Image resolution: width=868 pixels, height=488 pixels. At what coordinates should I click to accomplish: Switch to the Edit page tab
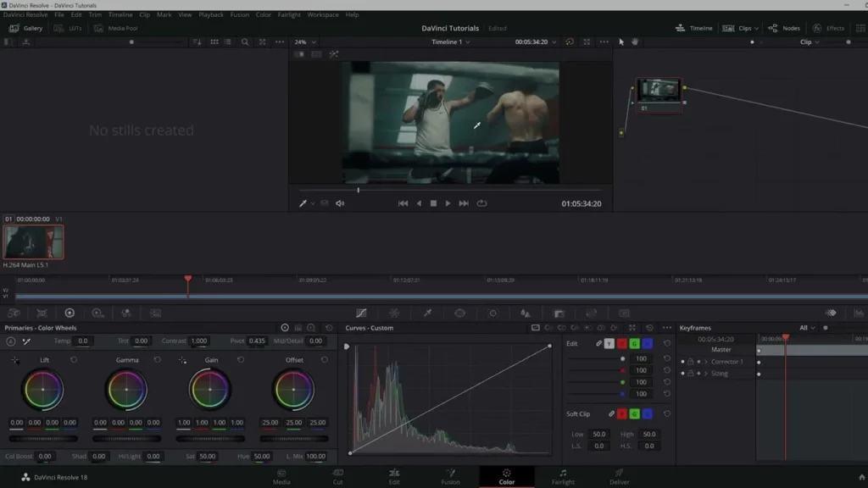click(x=394, y=476)
